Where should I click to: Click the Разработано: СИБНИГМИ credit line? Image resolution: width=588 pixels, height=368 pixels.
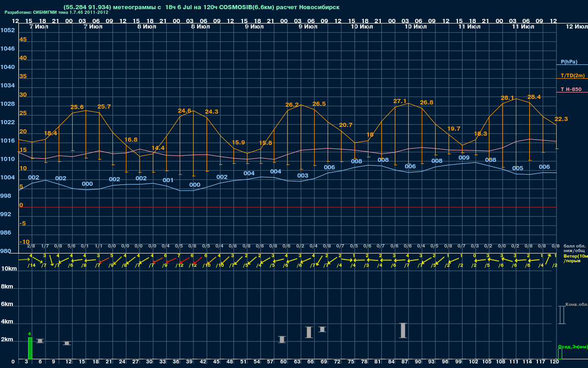click(x=57, y=12)
